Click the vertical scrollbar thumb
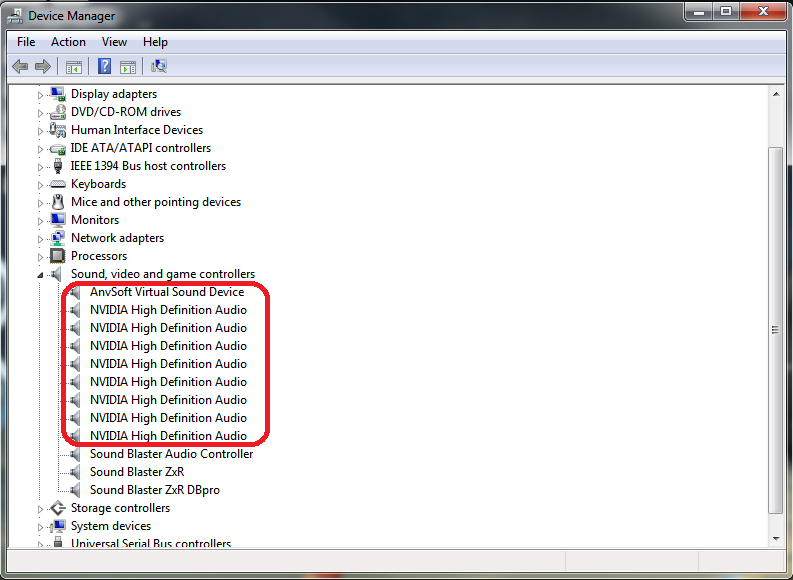This screenshot has height=580, width=793. click(x=776, y=330)
